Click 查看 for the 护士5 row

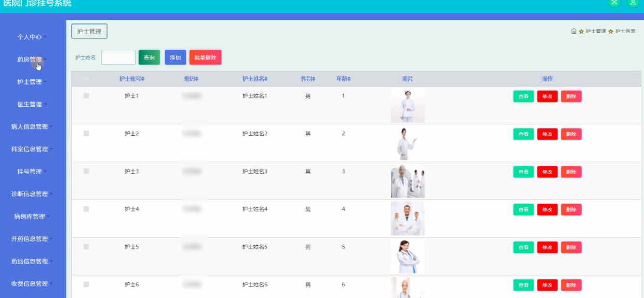coord(524,247)
